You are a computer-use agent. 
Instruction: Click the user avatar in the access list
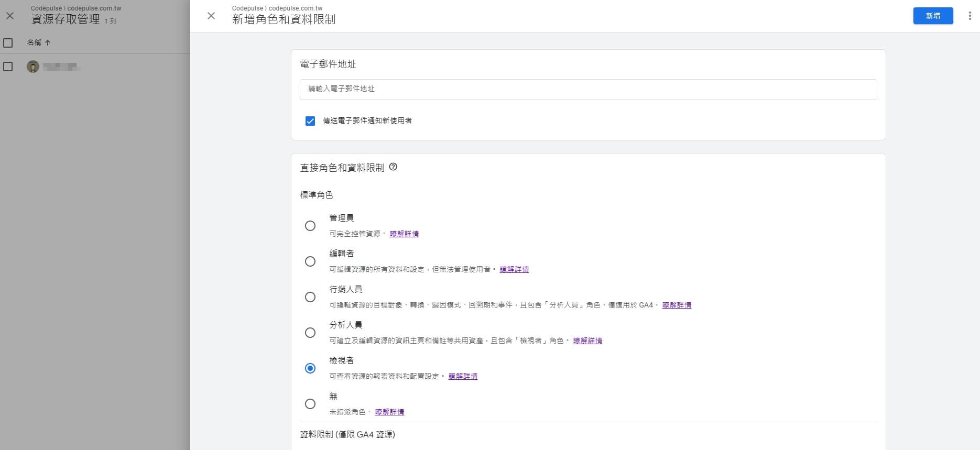click(x=33, y=67)
